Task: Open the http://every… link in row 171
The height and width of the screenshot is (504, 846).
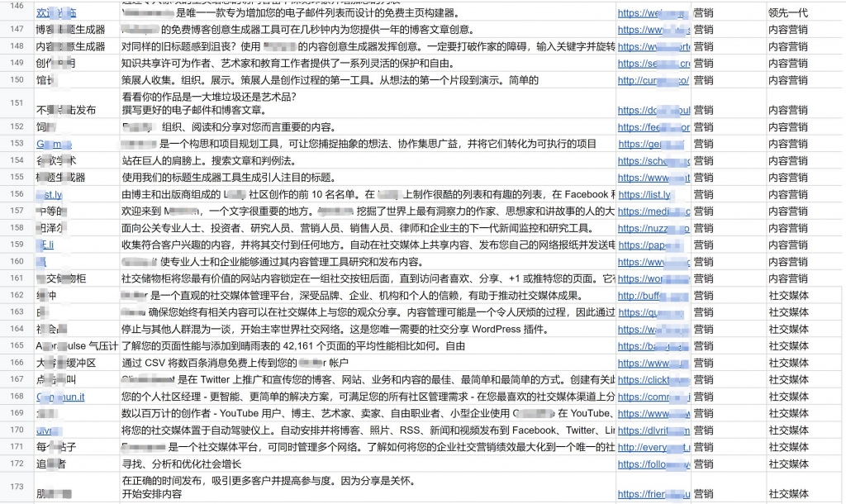Action: coord(654,447)
